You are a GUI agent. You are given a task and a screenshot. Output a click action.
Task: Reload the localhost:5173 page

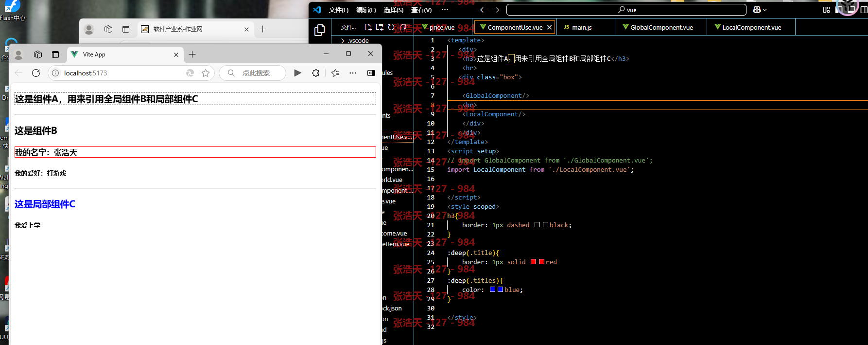coord(36,73)
